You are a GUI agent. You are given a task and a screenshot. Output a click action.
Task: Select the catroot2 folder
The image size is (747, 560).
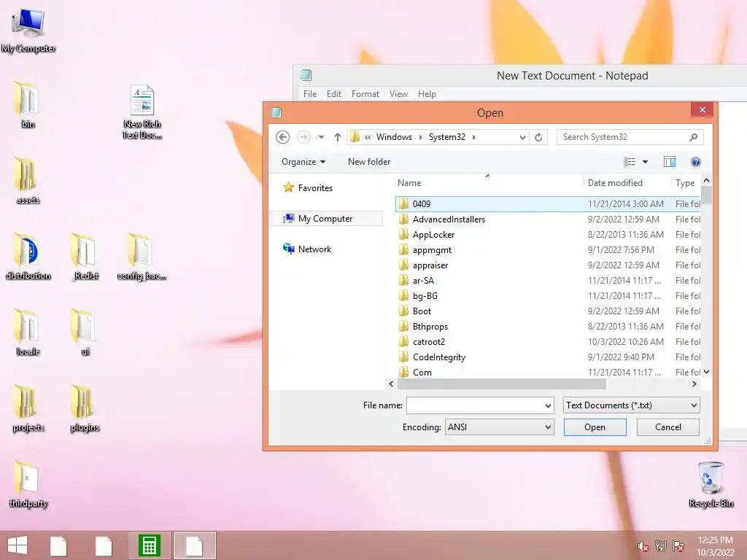(x=548, y=341)
